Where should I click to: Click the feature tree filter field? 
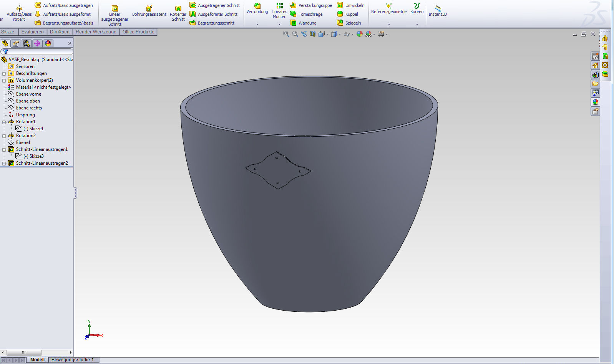tap(37, 51)
